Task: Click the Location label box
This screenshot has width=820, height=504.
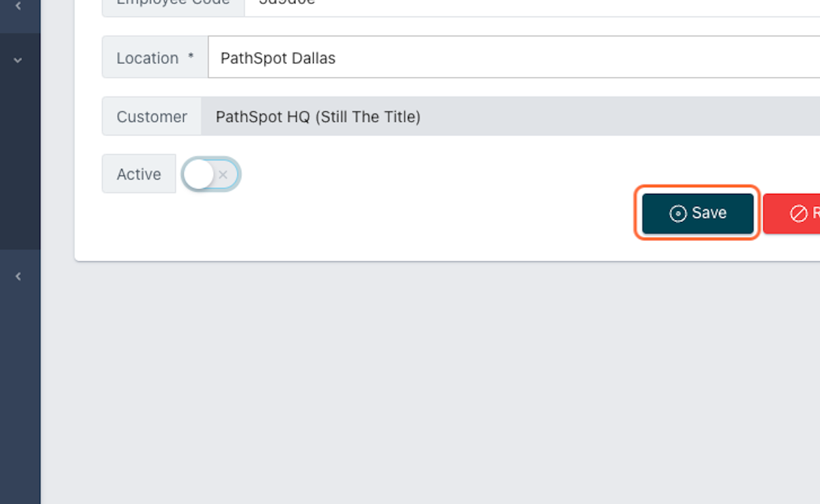Action: (155, 57)
